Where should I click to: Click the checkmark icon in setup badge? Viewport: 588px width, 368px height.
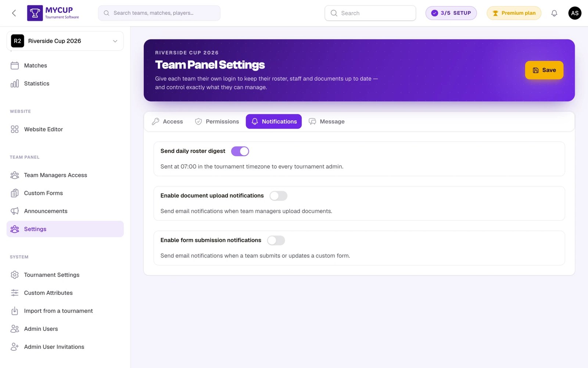coord(435,13)
